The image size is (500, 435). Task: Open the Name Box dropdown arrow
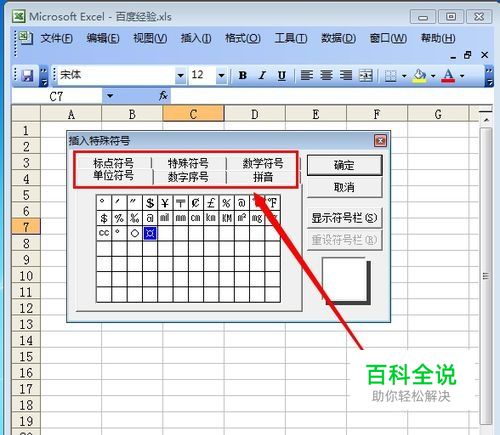110,96
